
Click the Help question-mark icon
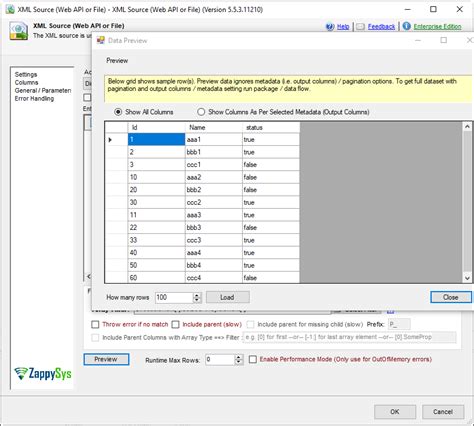pos(330,27)
